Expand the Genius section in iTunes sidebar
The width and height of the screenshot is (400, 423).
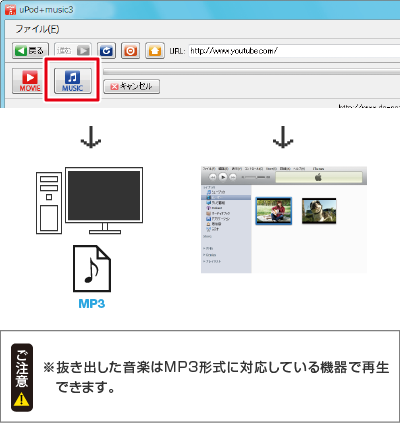tap(210, 255)
